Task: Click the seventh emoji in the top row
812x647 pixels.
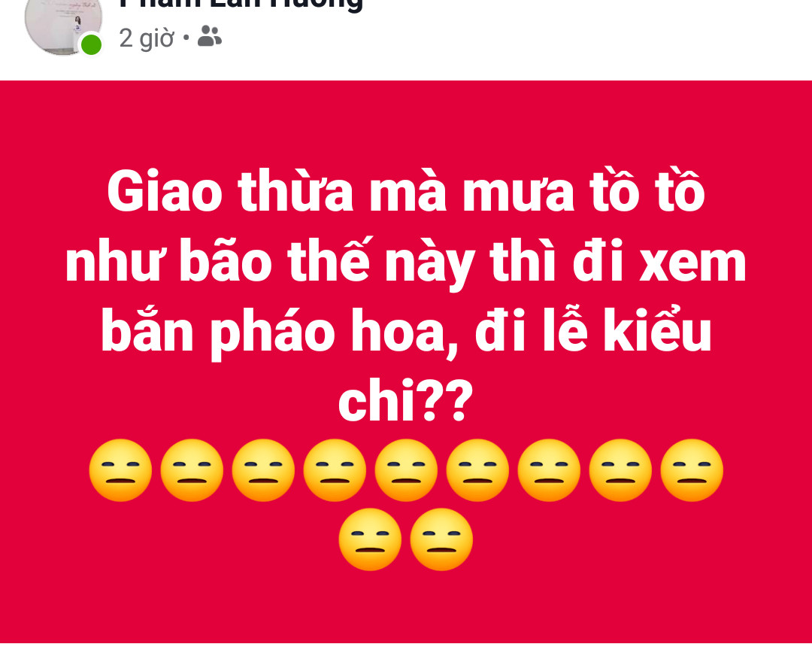Action: click(x=549, y=470)
